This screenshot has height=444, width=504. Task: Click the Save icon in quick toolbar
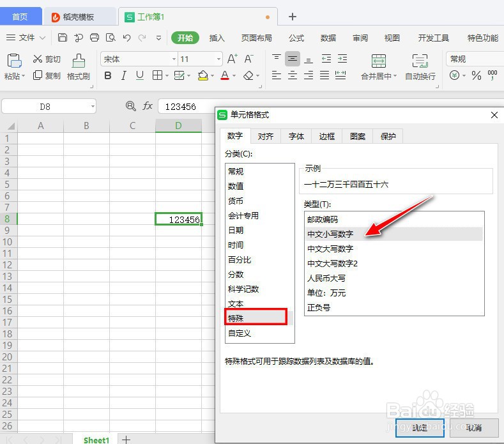click(63, 38)
